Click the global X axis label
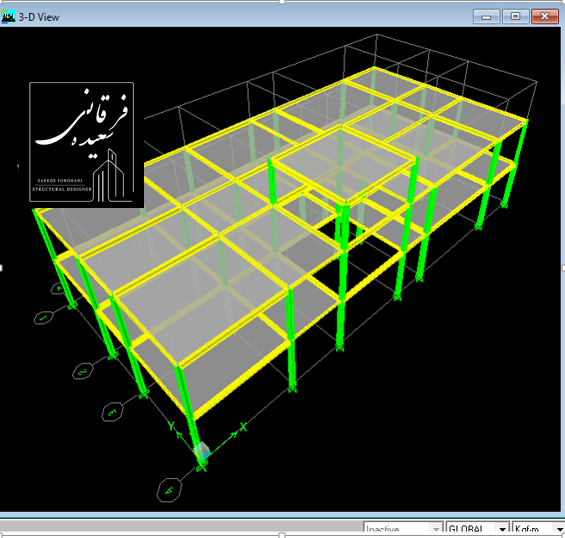The width and height of the screenshot is (565, 538). [x=244, y=427]
